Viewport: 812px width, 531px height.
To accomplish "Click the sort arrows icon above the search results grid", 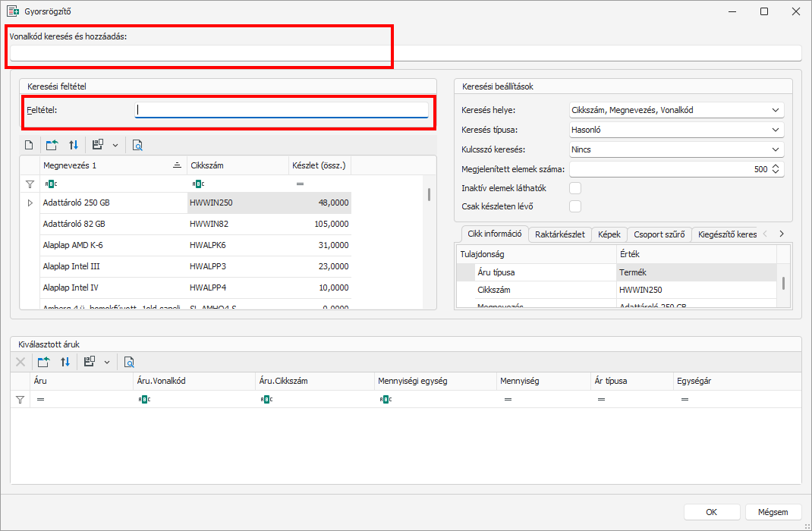I will pyautogui.click(x=74, y=145).
